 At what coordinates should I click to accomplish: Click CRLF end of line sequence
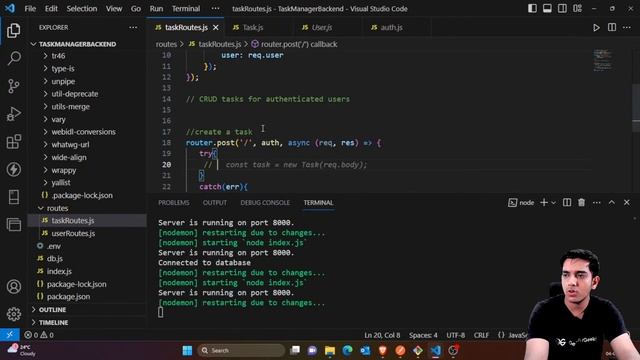(x=481, y=335)
